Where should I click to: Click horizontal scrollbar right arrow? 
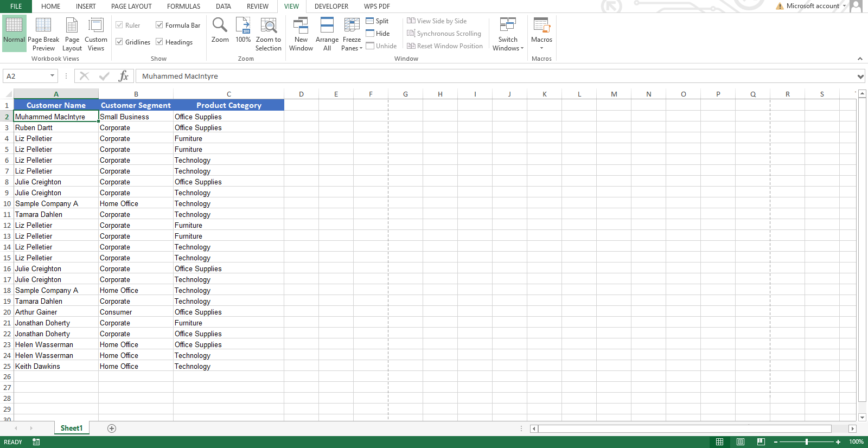[852, 428]
